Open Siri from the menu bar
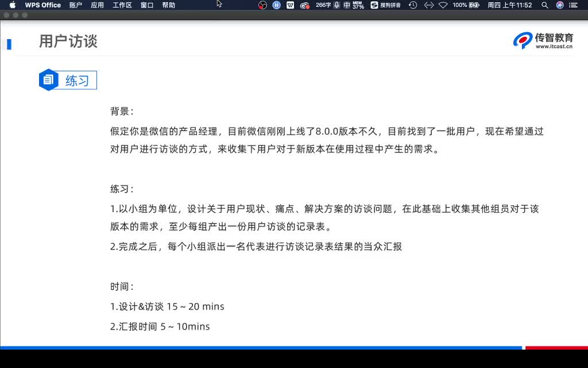Image resolution: width=588 pixels, height=368 pixels. point(560,5)
